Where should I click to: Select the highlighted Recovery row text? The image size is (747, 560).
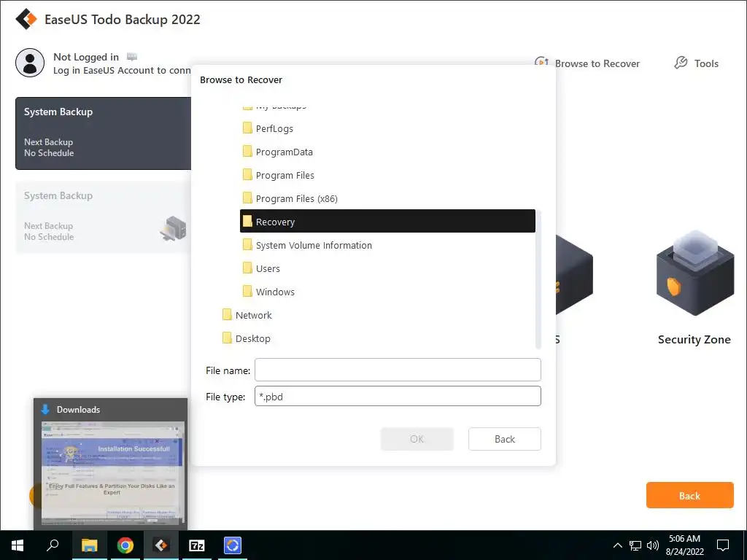tap(275, 222)
